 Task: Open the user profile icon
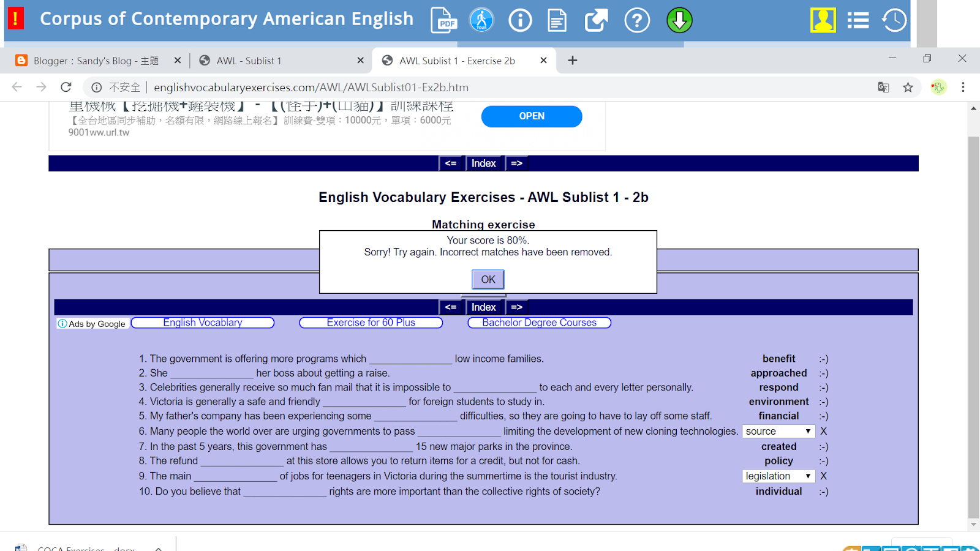823,20
